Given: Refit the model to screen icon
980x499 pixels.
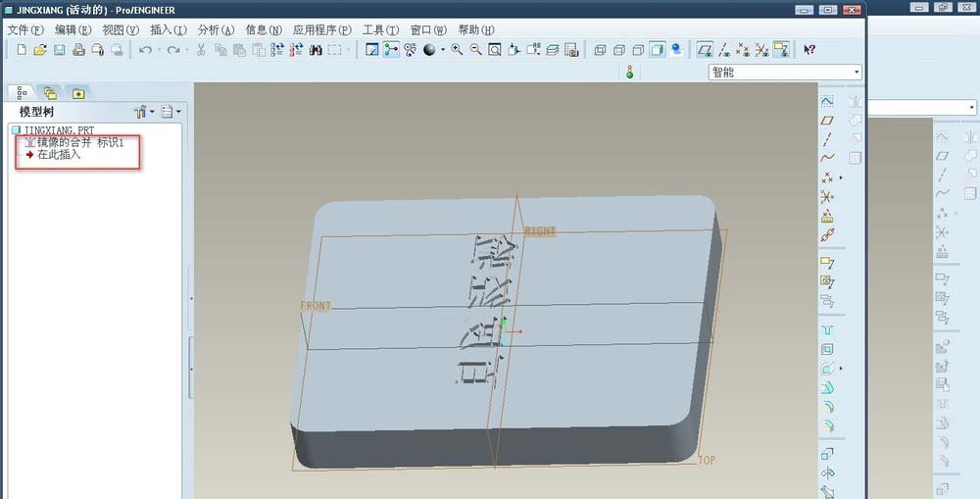Looking at the screenshot, I should [494, 50].
